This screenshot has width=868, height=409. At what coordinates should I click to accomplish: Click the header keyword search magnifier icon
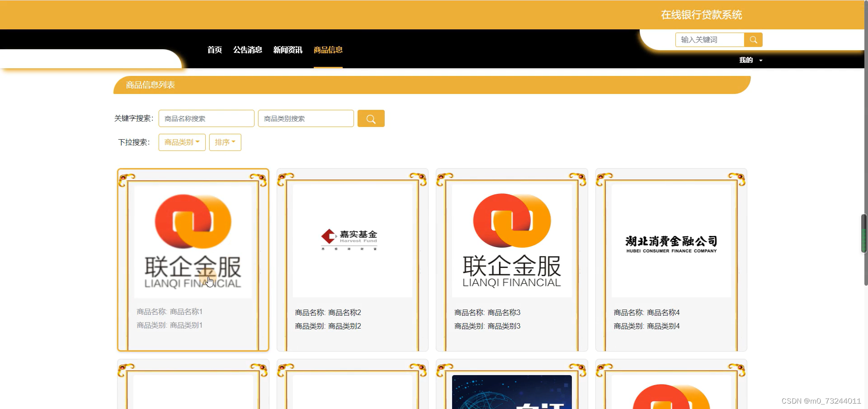[753, 40]
